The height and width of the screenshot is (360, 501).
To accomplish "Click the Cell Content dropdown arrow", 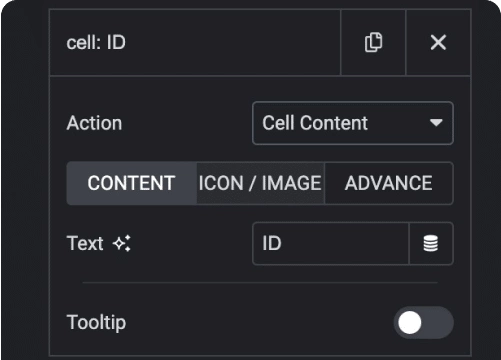I will 436,123.
